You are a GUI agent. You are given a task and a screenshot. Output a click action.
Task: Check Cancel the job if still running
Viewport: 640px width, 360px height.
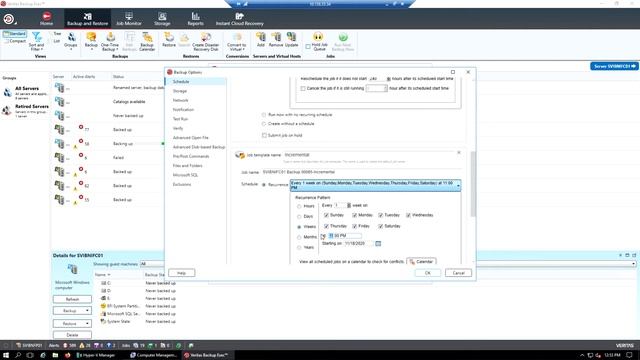[303, 88]
